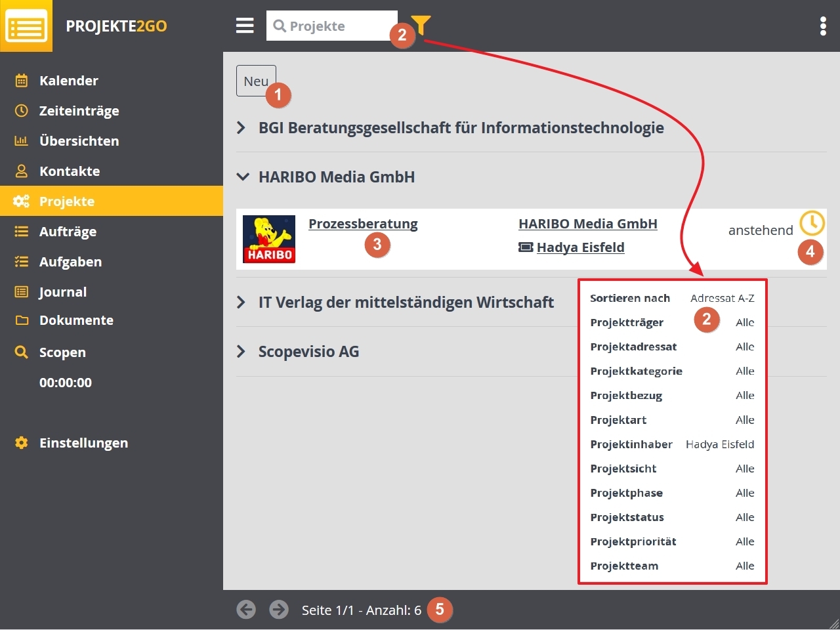This screenshot has width=840, height=630.
Task: Click the Scopen magnifier icon
Action: tap(22, 352)
